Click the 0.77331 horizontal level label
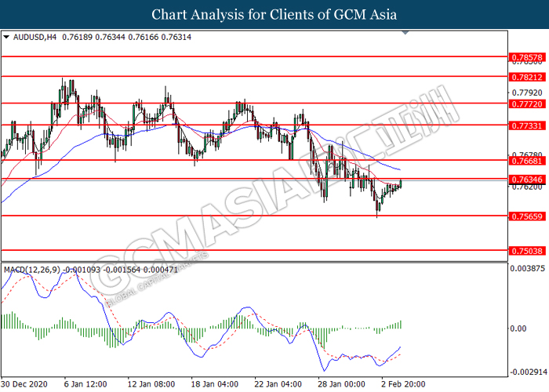The height and width of the screenshot is (392, 549). (527, 125)
